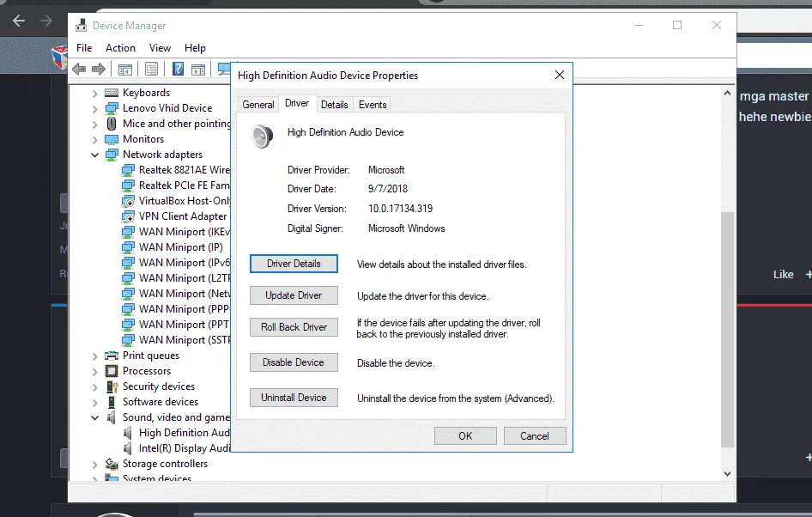812x517 pixels.
Task: Click the Security devices key icon
Action: (x=112, y=386)
